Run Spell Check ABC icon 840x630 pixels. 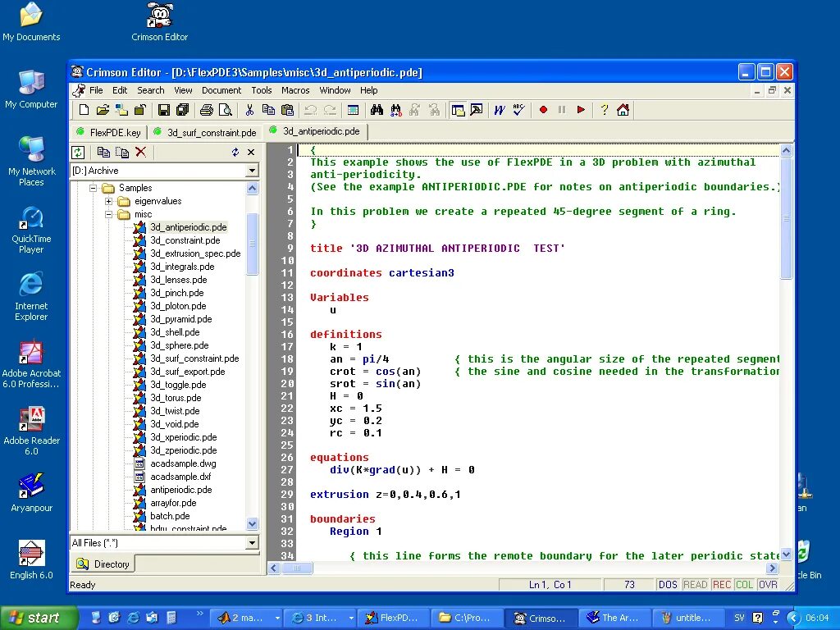[x=518, y=110]
